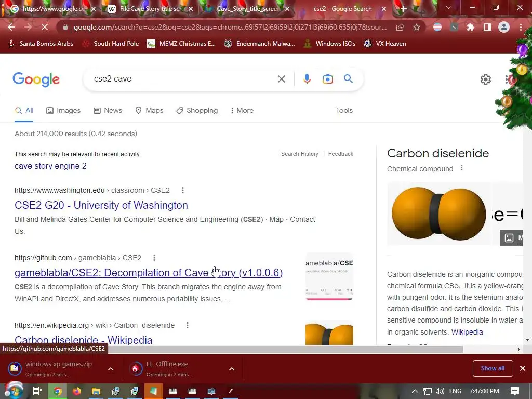Switch to File:Cave Story title screen tab
This screenshot has width=532, height=399.
[x=150, y=9]
